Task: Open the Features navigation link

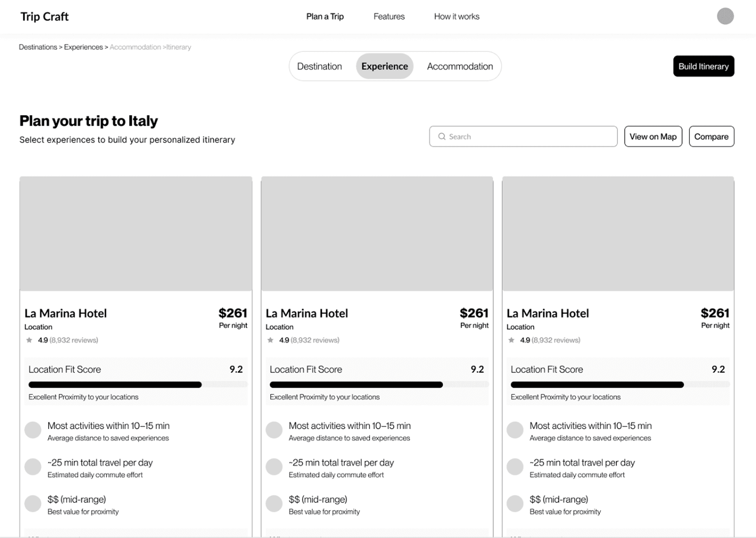Action: point(389,17)
